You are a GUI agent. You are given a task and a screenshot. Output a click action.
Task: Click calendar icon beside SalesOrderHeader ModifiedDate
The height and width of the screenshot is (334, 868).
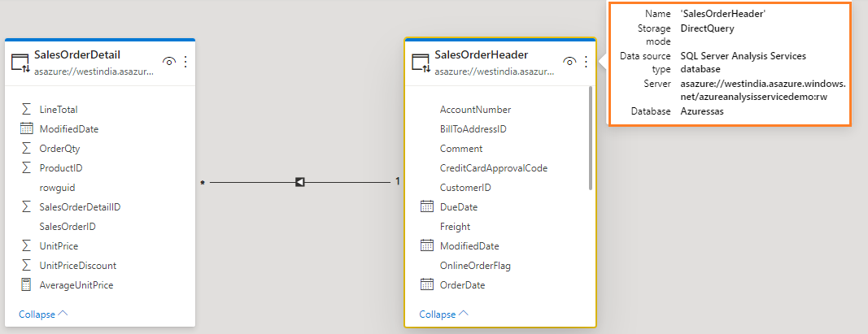[427, 245]
